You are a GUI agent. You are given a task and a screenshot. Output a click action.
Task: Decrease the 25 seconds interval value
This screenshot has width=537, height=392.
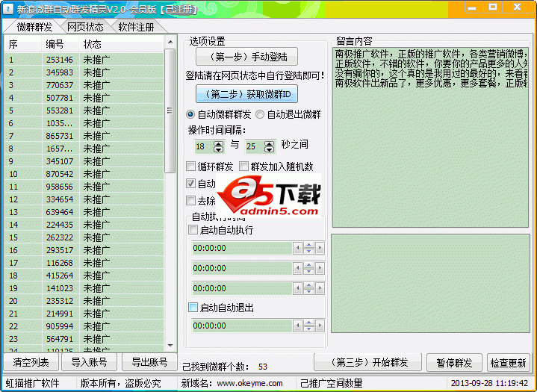tap(270, 149)
